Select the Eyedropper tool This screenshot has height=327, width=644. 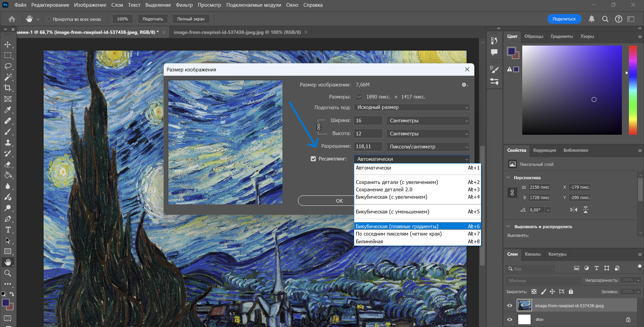point(8,110)
